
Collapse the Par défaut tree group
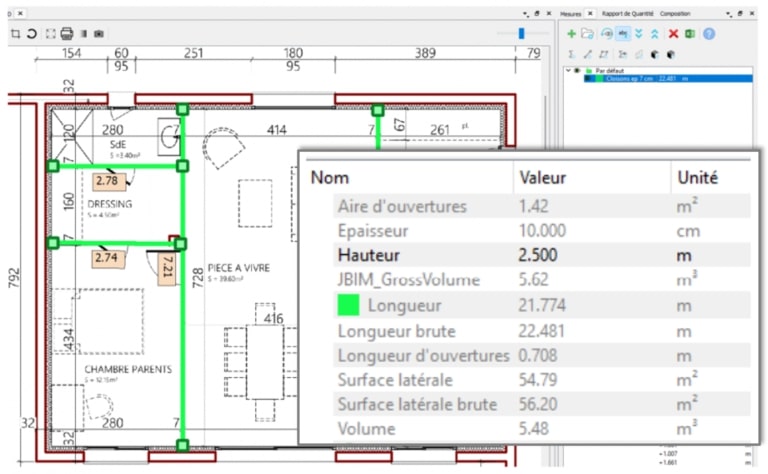pyautogui.click(x=568, y=71)
